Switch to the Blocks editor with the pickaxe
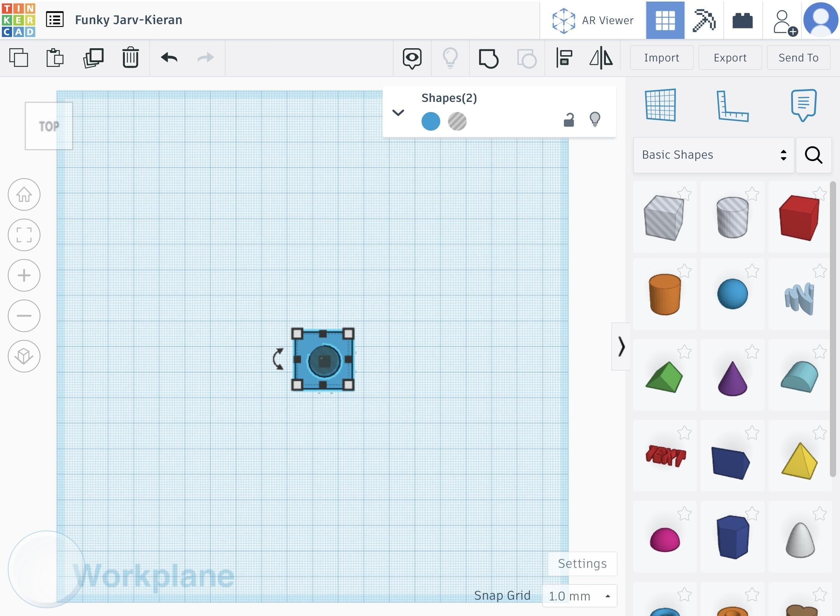This screenshot has height=616, width=840. (704, 20)
